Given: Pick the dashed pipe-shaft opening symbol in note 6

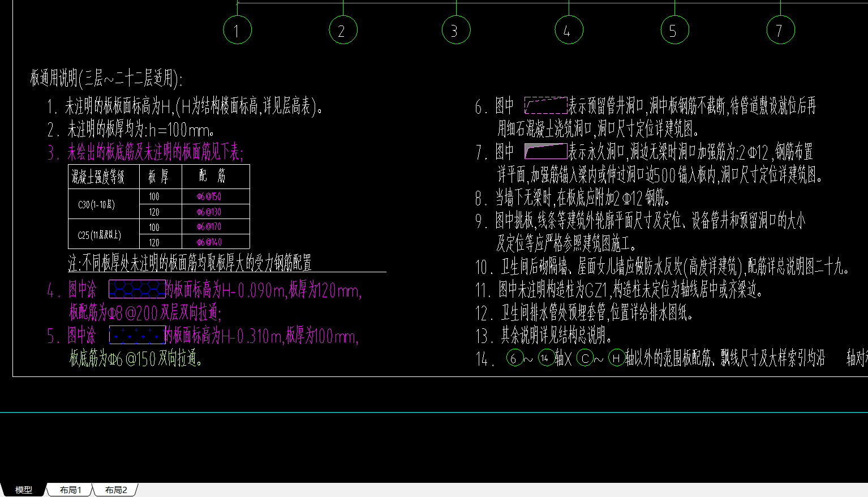Looking at the screenshot, I should tap(545, 105).
